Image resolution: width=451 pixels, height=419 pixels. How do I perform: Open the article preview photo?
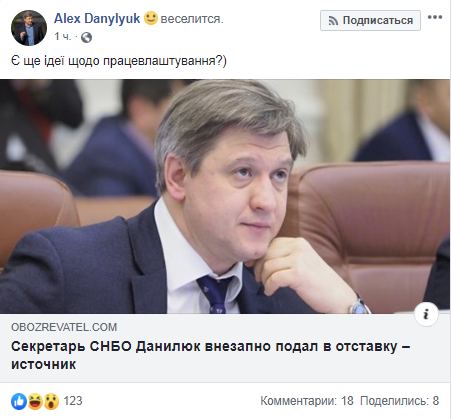225,196
